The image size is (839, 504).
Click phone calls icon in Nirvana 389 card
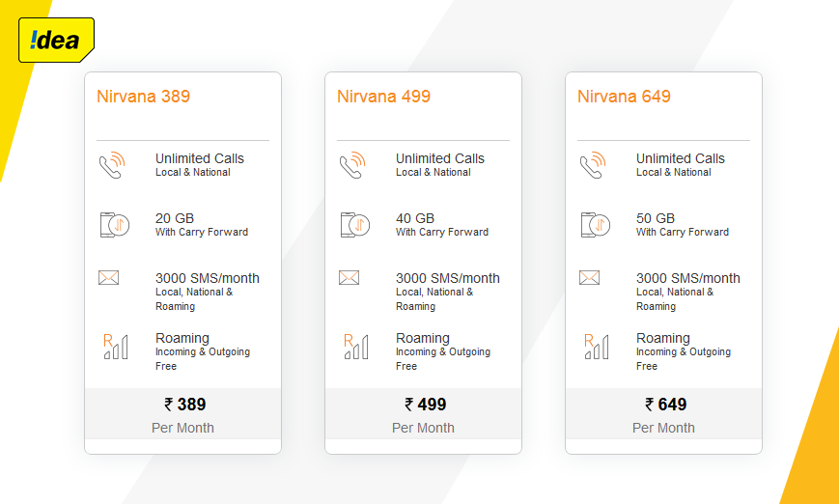coord(112,165)
